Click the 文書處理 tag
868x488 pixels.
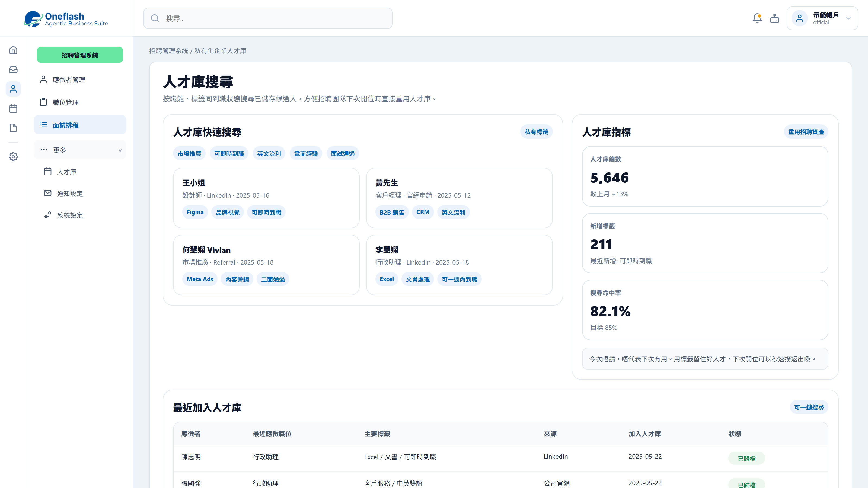(417, 279)
